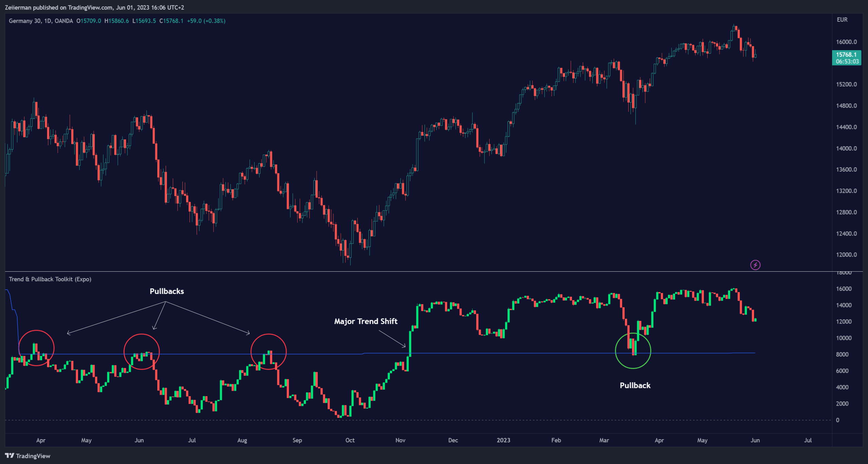The width and height of the screenshot is (868, 464).
Task: Select the 'Major Trend Shift' annotation text
Action: tap(366, 321)
